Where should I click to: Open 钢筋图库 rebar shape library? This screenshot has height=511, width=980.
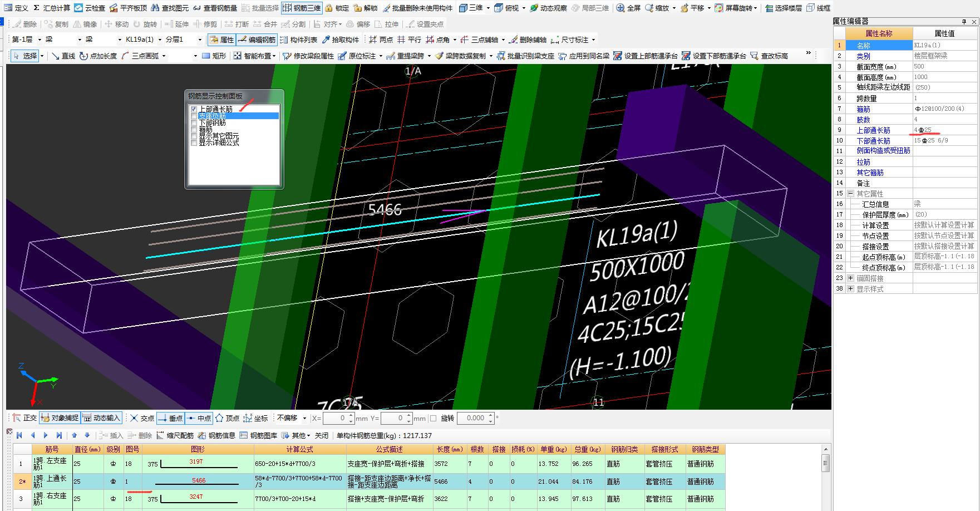click(x=259, y=435)
